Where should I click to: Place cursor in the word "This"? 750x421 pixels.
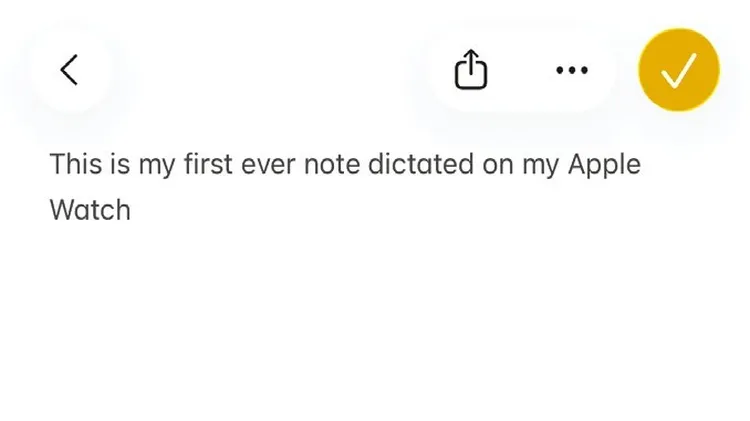tap(70, 164)
